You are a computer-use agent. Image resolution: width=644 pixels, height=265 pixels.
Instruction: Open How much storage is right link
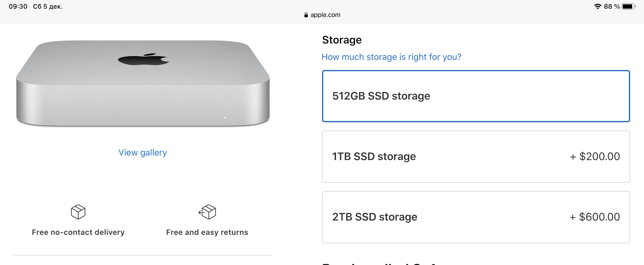click(x=391, y=57)
